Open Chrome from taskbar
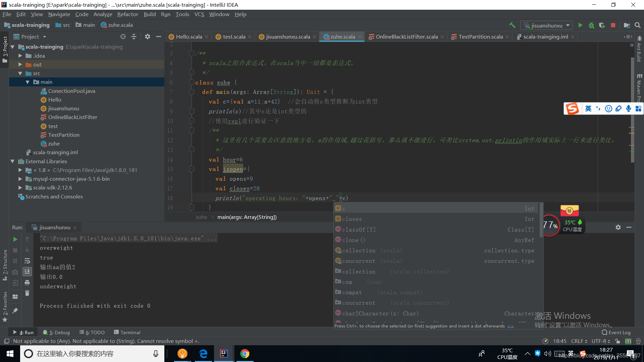The width and height of the screenshot is (644, 362). [x=245, y=354]
